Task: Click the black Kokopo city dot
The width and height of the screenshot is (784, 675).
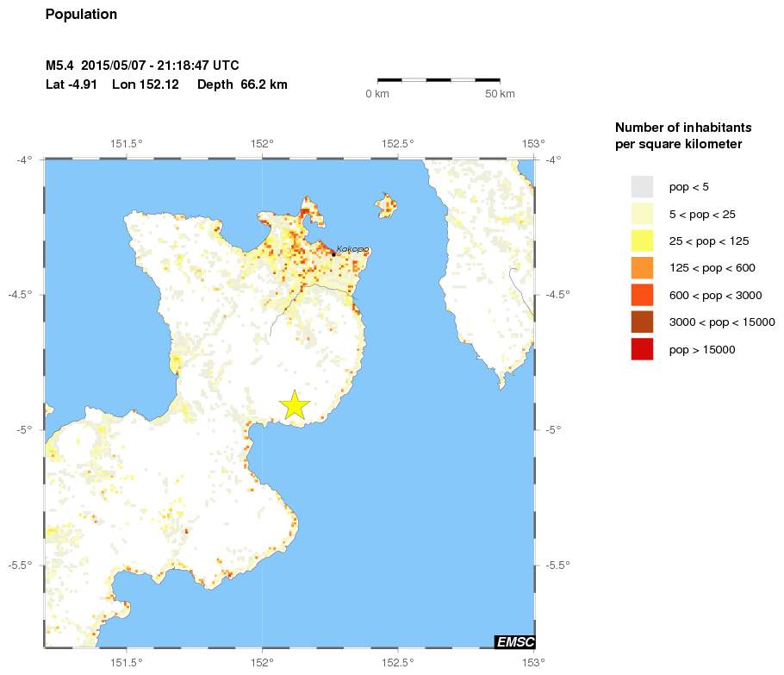Action: point(333,253)
